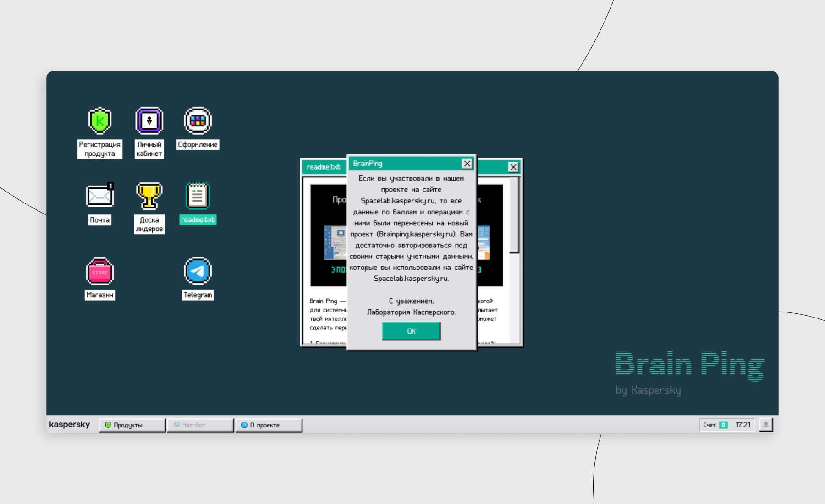Close the BrainPing dialog window

467,164
